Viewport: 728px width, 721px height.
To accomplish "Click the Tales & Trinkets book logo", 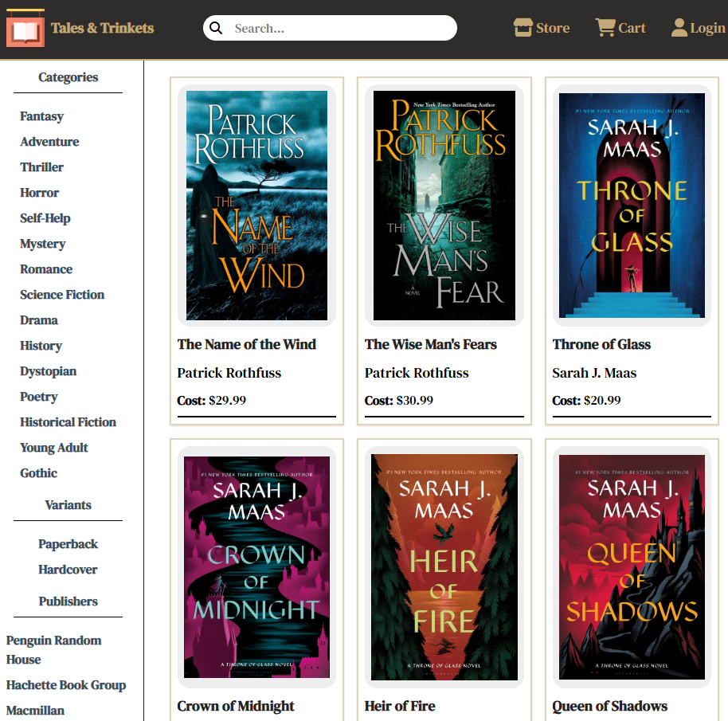I will click(x=25, y=28).
